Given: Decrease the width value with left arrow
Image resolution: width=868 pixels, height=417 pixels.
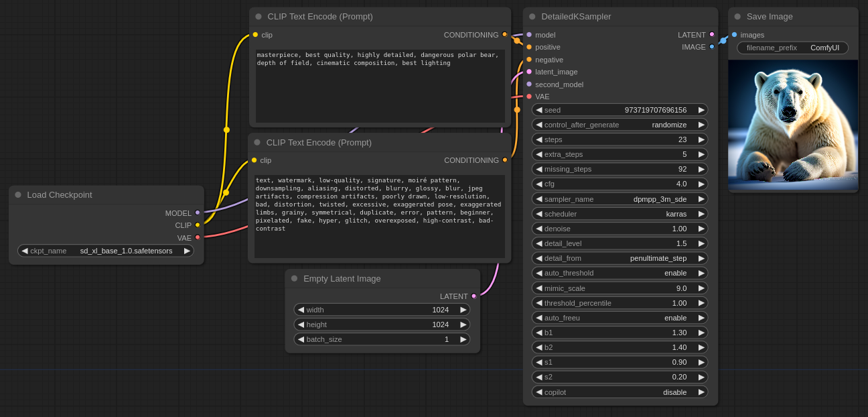Looking at the screenshot, I should point(301,310).
